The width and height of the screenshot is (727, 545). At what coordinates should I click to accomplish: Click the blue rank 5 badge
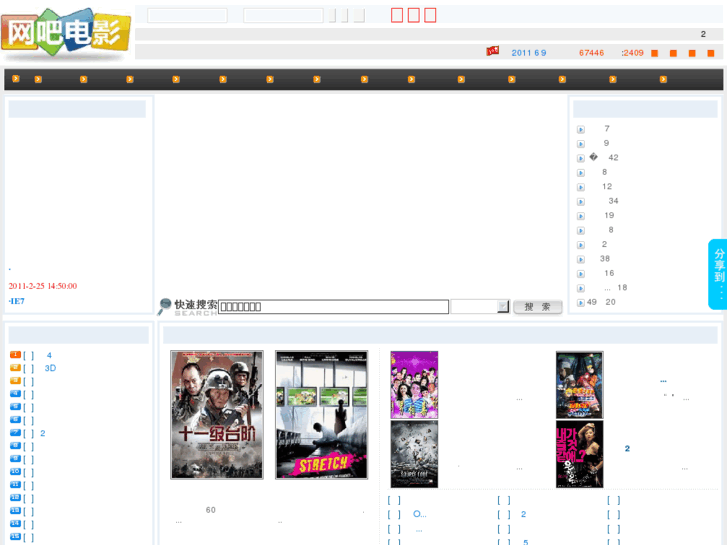coord(15,406)
